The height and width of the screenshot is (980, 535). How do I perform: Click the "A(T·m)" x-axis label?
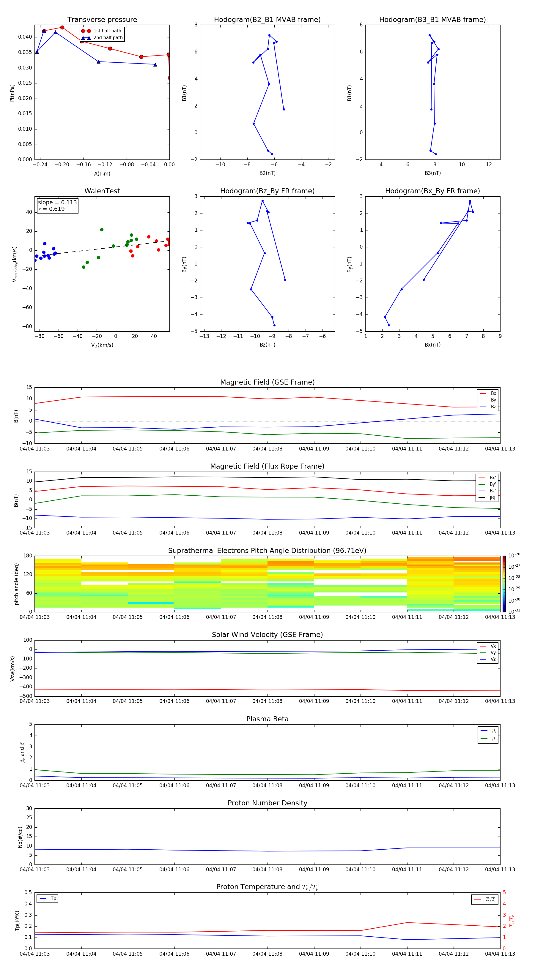point(102,174)
